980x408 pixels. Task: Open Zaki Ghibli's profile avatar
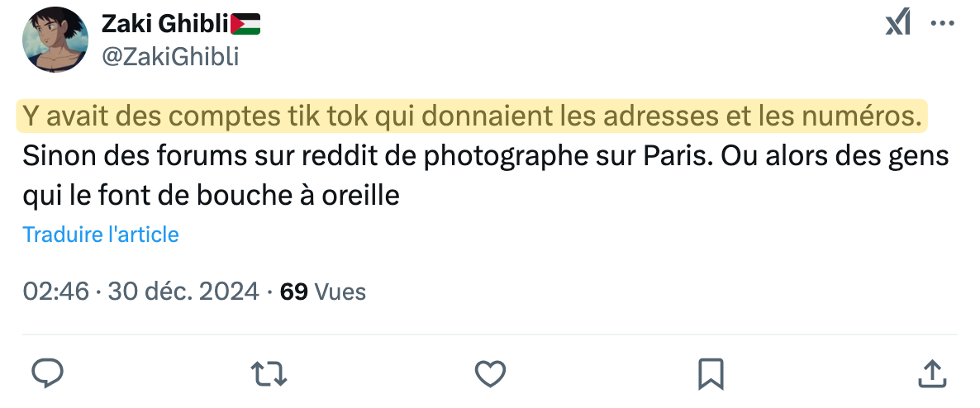(x=55, y=40)
